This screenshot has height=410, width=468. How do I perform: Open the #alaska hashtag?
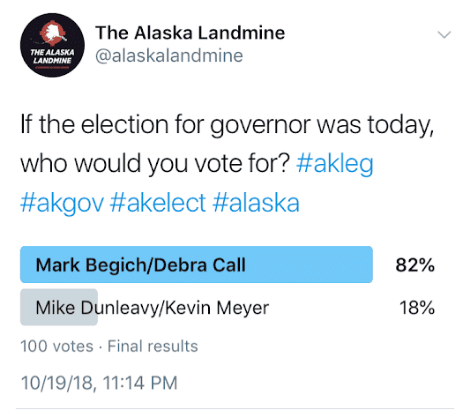(256, 203)
